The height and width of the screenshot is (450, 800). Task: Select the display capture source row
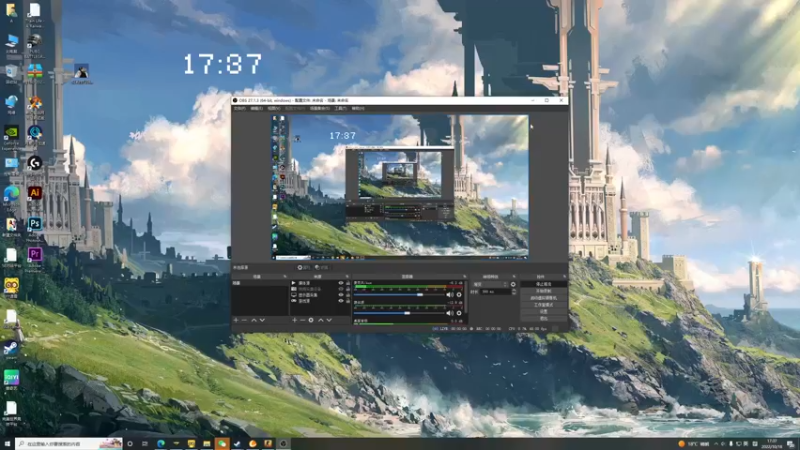(321, 295)
